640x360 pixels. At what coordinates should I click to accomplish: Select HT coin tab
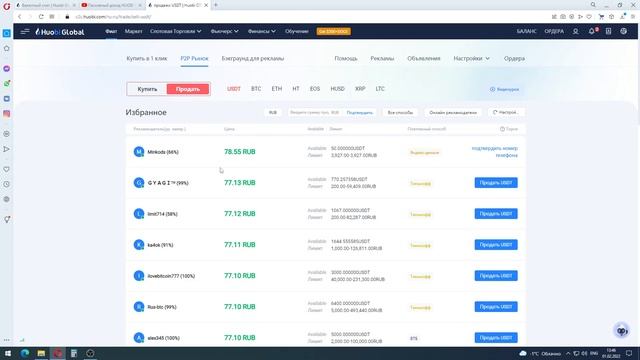tap(296, 89)
